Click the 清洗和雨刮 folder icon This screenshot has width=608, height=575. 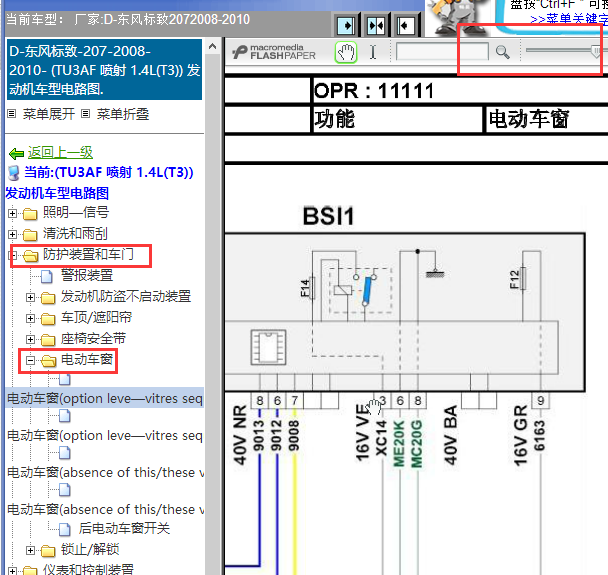[30, 235]
